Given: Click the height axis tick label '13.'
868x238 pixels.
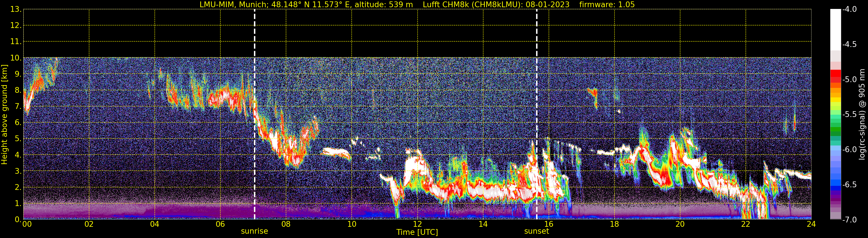Looking at the screenshot, I should click(16, 10).
